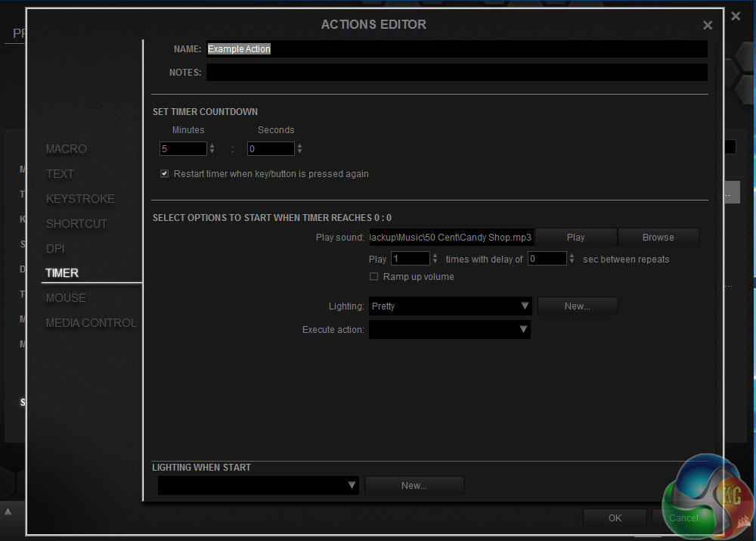Adjust the delay seconds spinner arrows

(x=572, y=259)
